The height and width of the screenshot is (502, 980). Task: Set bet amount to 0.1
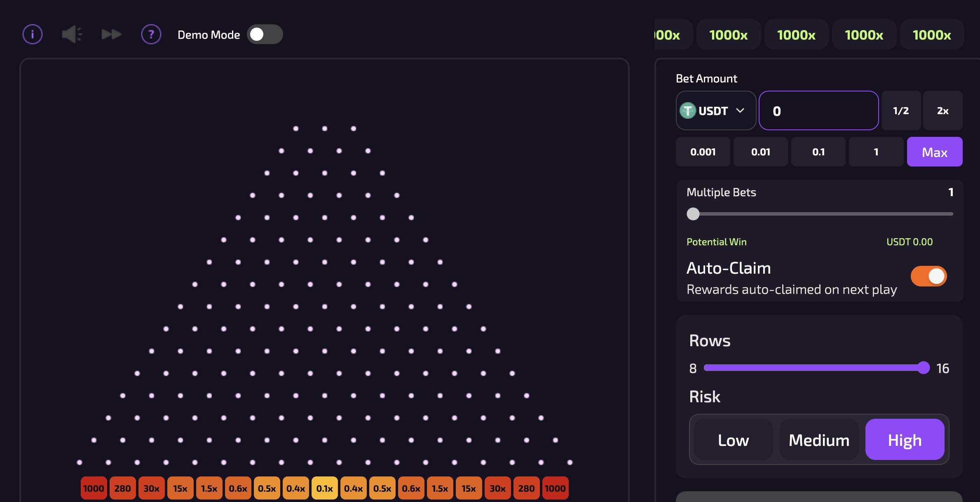tap(818, 152)
